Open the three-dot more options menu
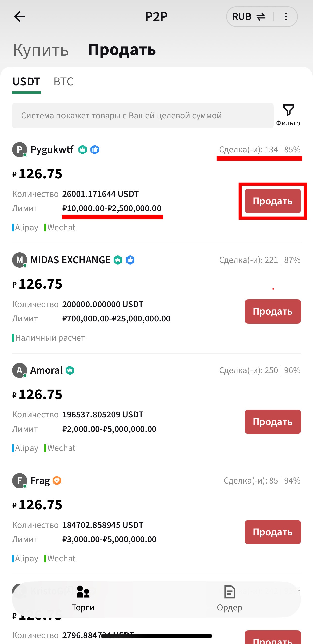313x644 pixels. [x=286, y=17]
